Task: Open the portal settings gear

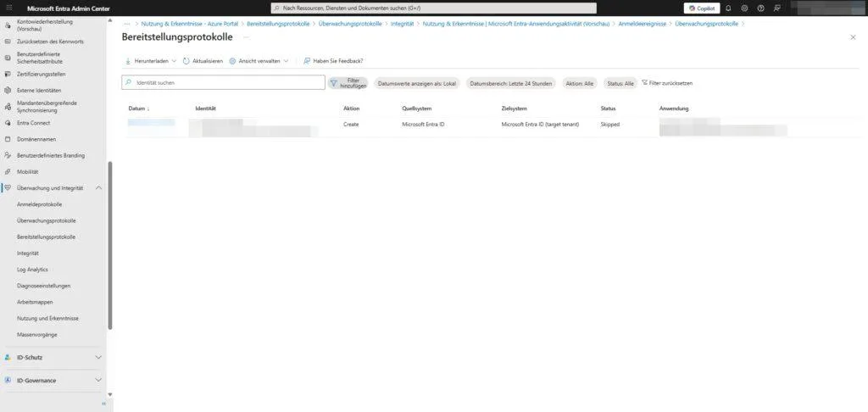Action: (x=744, y=8)
